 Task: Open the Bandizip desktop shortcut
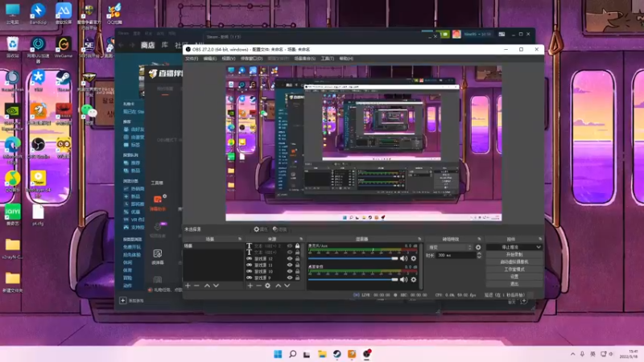[38, 14]
